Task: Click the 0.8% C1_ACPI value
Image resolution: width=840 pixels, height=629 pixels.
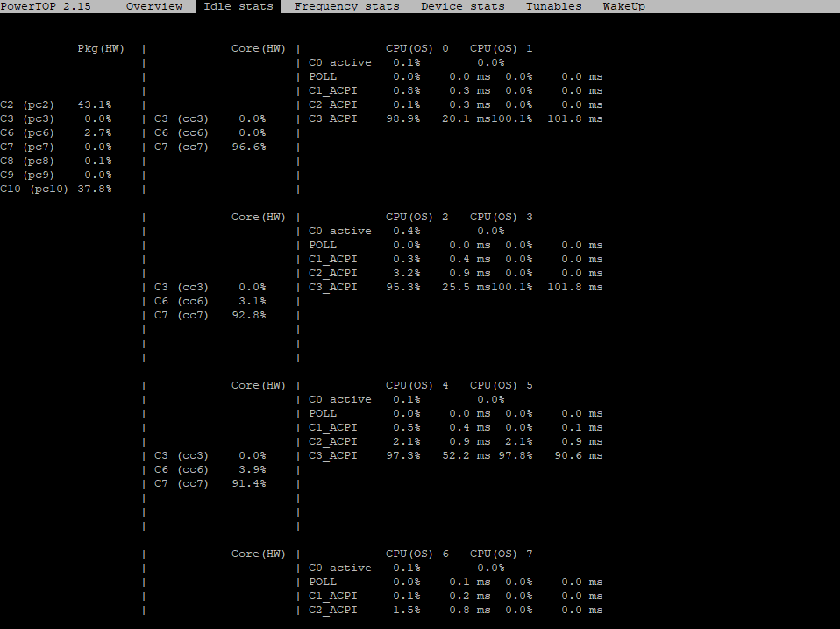Action: (407, 91)
